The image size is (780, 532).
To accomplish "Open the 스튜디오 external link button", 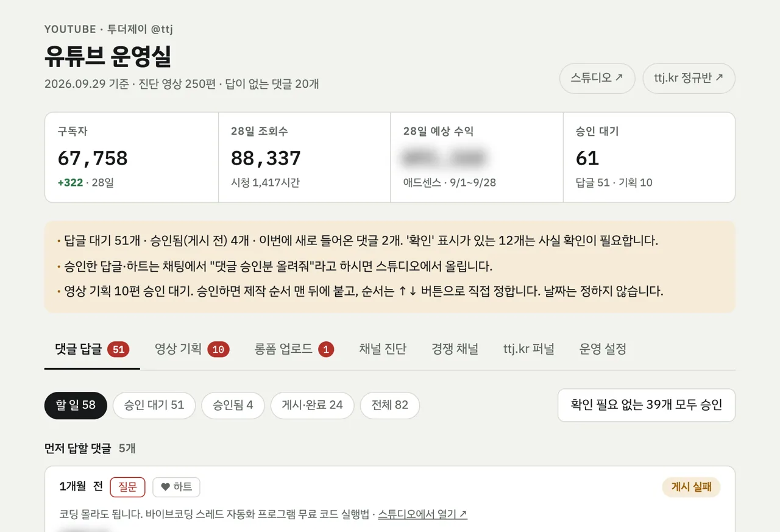I will [597, 78].
